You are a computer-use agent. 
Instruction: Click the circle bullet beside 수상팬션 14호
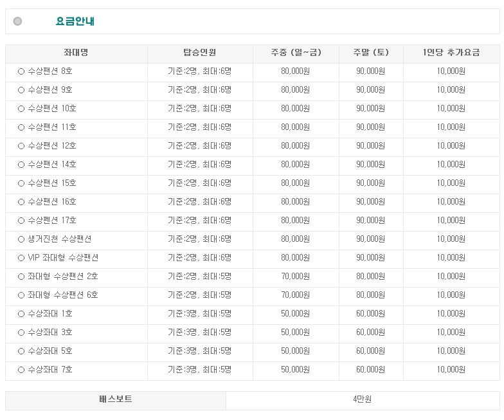[21, 165]
